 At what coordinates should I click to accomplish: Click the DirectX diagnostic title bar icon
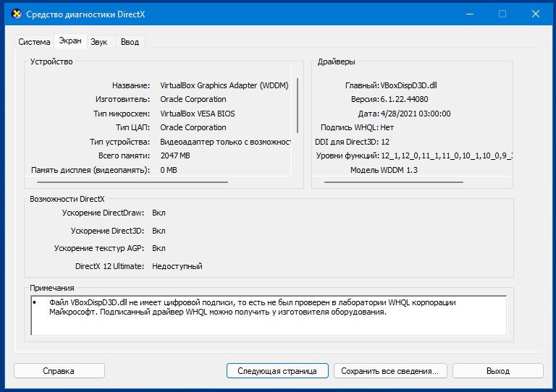tap(17, 14)
